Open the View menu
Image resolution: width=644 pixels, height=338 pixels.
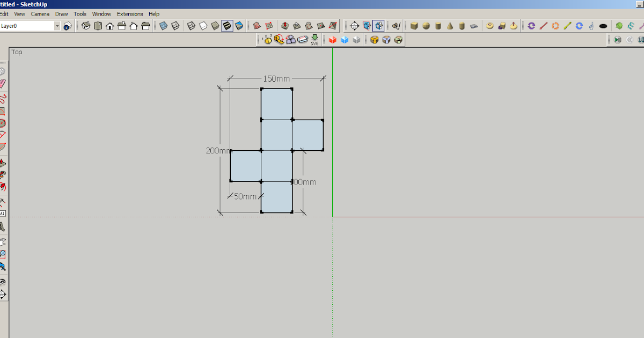19,14
